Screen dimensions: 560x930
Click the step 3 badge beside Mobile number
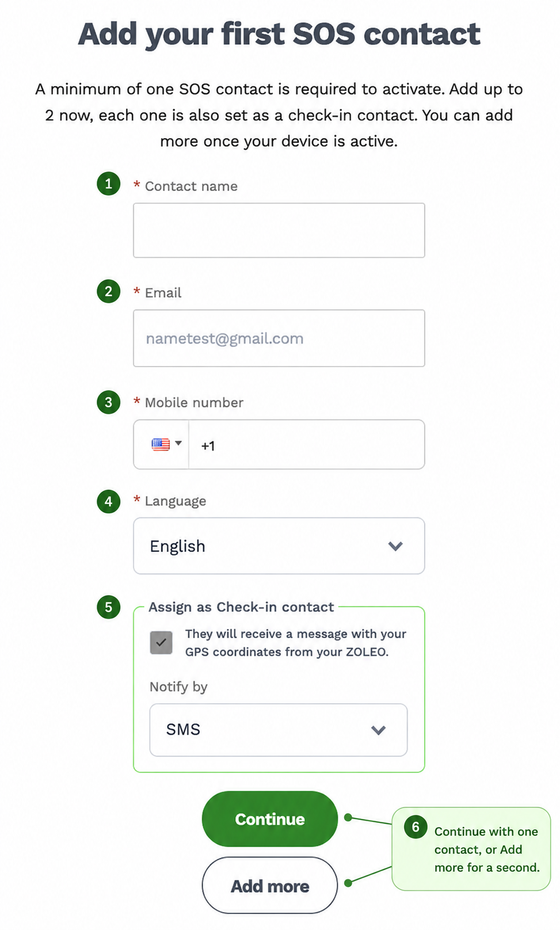click(x=108, y=402)
